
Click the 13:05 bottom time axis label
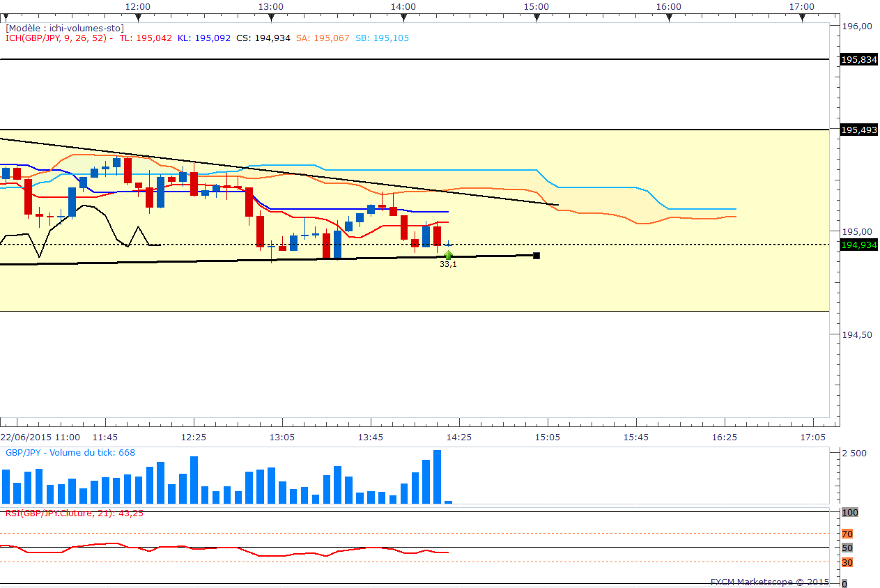tap(282, 437)
